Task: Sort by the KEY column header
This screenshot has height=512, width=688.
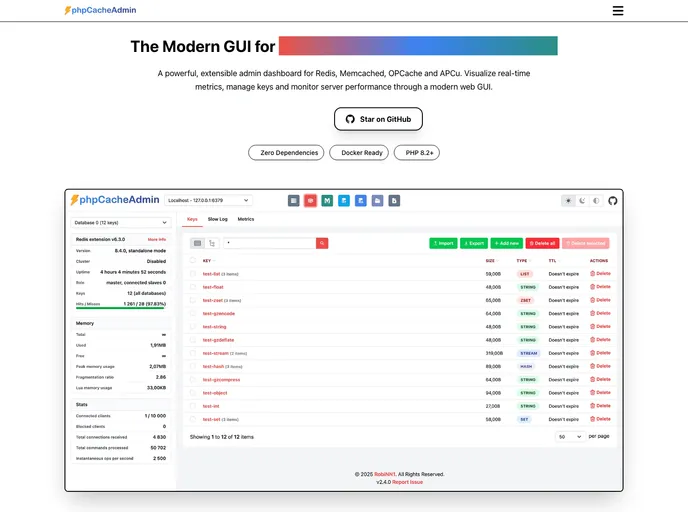Action: pos(207,261)
